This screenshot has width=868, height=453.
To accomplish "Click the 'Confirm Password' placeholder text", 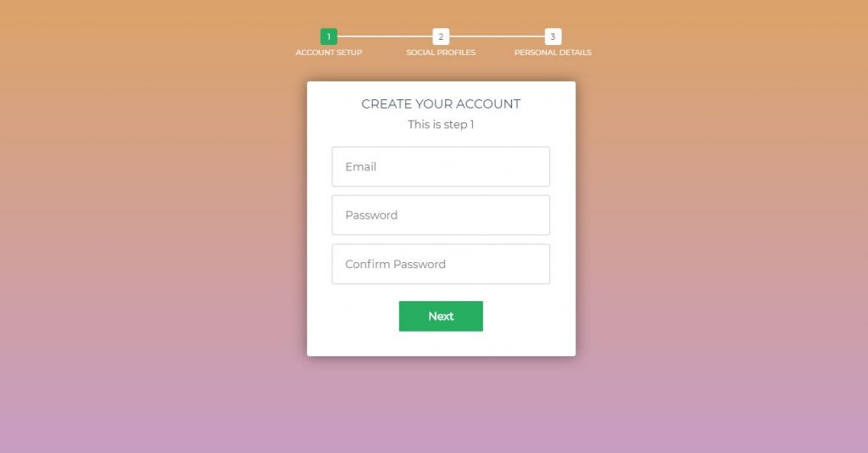I will (x=395, y=264).
